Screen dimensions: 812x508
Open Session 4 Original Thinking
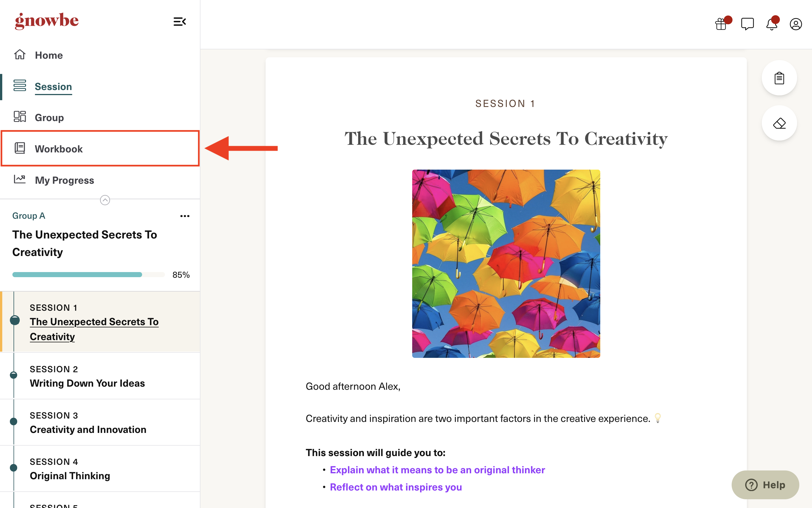tap(100, 469)
